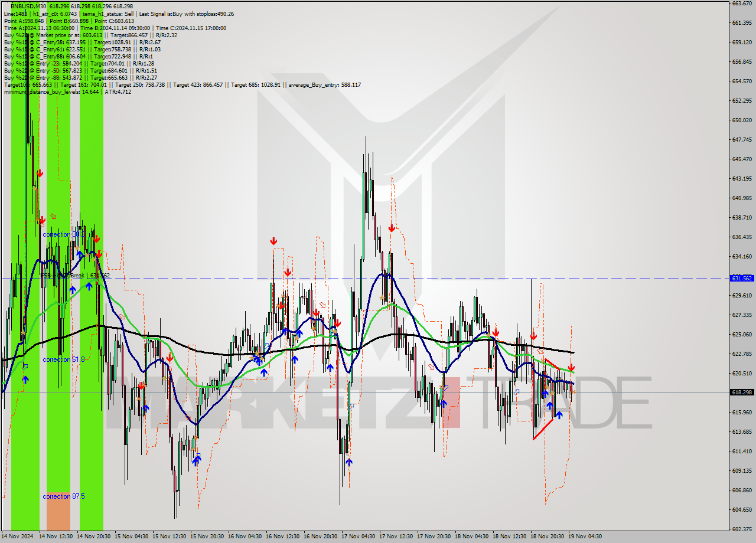Click the 629.610 price axis label
The height and width of the screenshot is (543, 756).
[x=741, y=295]
